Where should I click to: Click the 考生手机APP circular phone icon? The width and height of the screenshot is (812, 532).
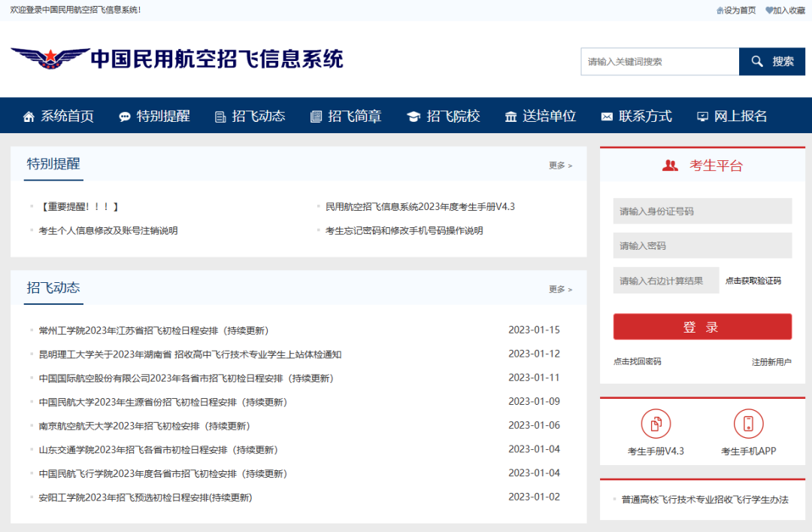click(748, 424)
